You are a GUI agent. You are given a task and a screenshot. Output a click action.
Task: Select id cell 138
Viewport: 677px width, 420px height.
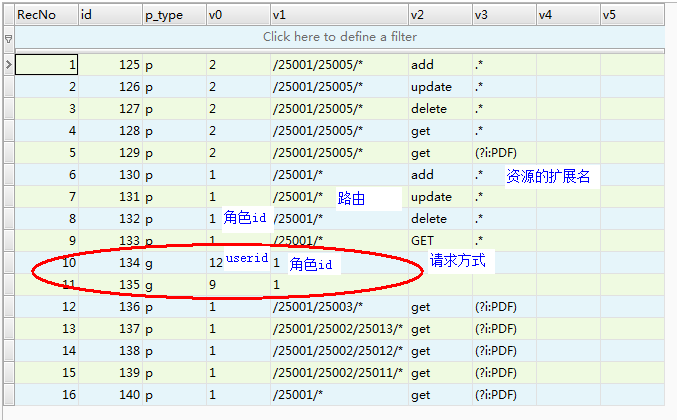(x=111, y=351)
